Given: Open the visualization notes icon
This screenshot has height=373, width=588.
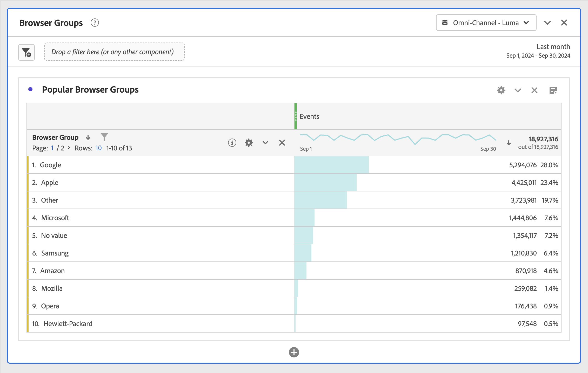Looking at the screenshot, I should 553,90.
